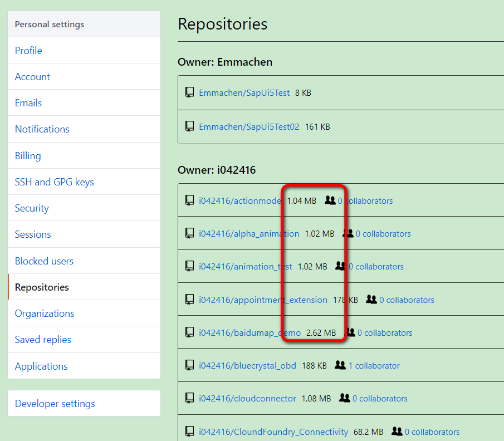This screenshot has width=504, height=441.
Task: Click the repo icon beside i042416/alpha_animation
Action: click(190, 233)
